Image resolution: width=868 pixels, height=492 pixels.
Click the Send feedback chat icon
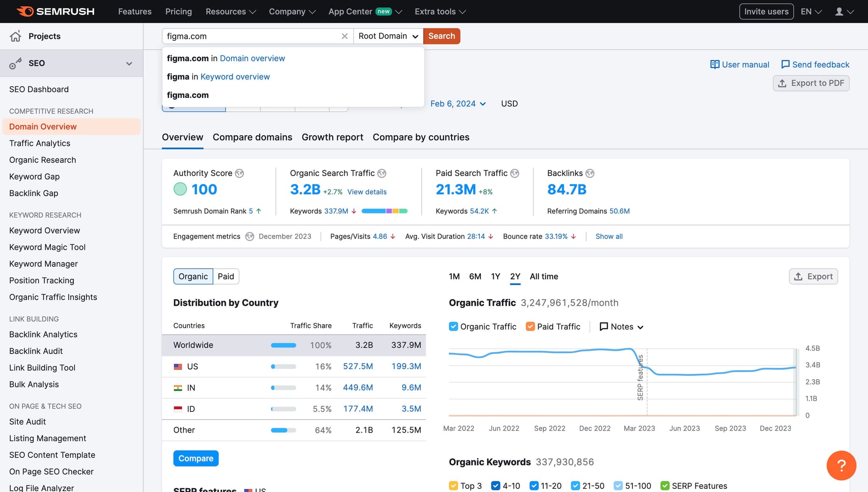[785, 64]
